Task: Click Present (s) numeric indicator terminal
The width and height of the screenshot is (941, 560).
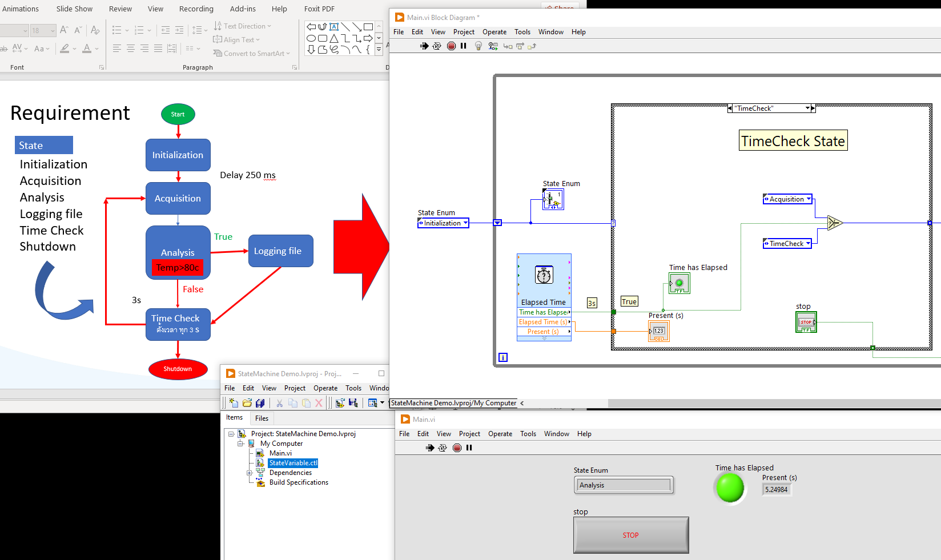Action: click(x=659, y=331)
